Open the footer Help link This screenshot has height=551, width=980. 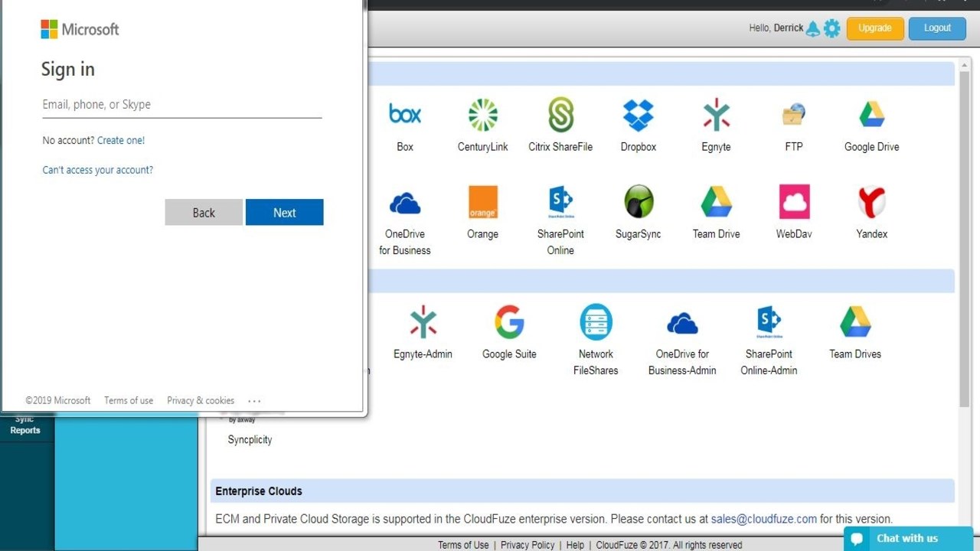[x=575, y=545]
